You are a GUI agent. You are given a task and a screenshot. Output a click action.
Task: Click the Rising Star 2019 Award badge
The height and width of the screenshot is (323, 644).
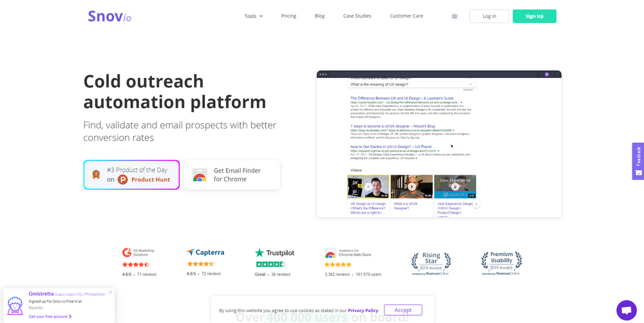431,263
